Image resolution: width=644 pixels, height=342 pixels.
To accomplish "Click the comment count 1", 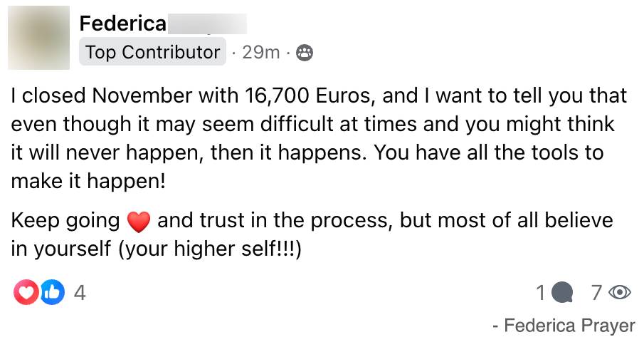I will pyautogui.click(x=541, y=293).
